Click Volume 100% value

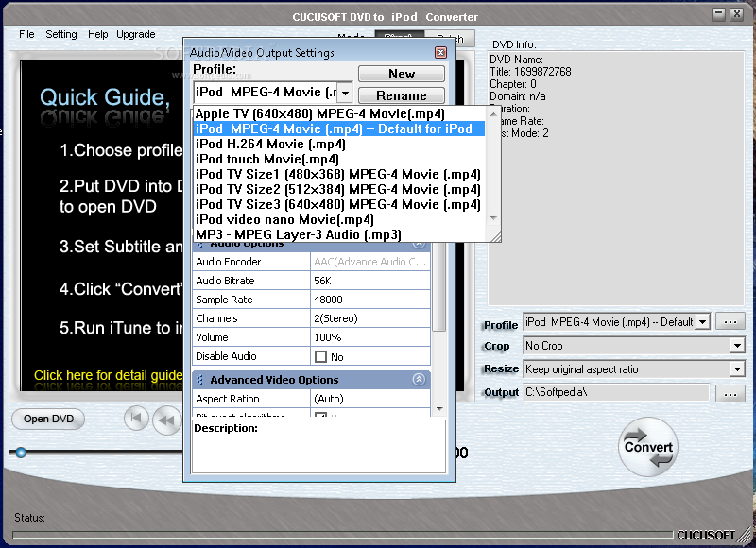click(369, 337)
